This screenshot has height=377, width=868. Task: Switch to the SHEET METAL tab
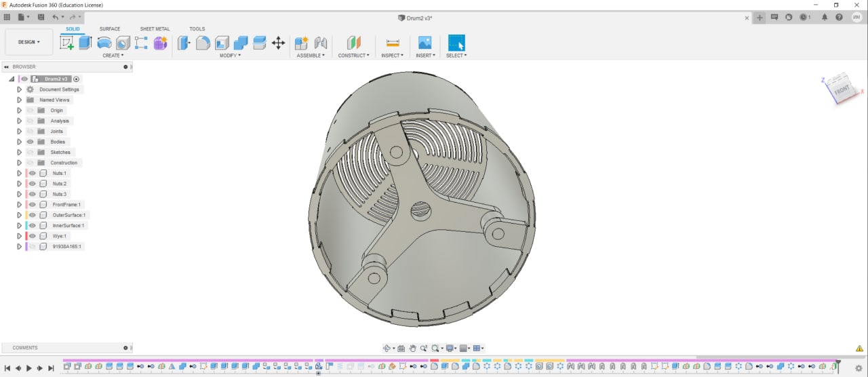point(155,29)
